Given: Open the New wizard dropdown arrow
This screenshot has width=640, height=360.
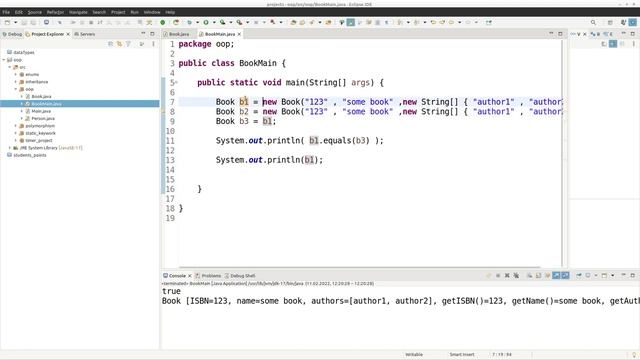Looking at the screenshot, I should pos(16,22).
